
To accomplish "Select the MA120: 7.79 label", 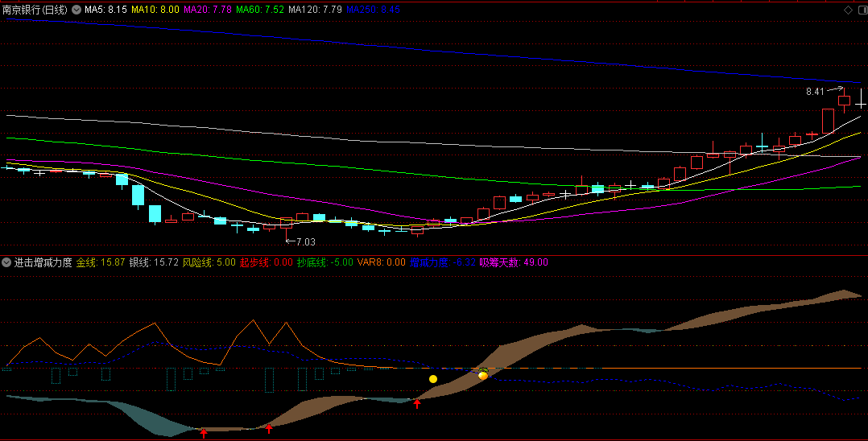I will pos(315,10).
